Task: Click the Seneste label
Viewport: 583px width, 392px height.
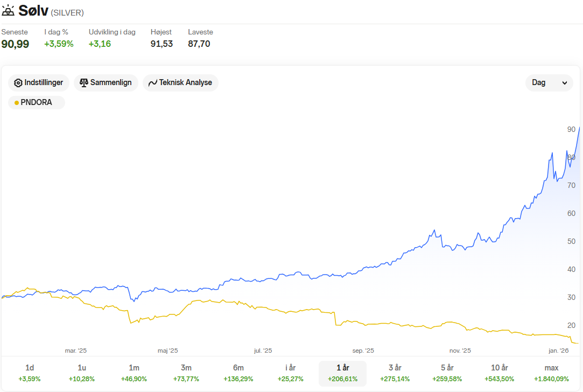Action: point(15,32)
